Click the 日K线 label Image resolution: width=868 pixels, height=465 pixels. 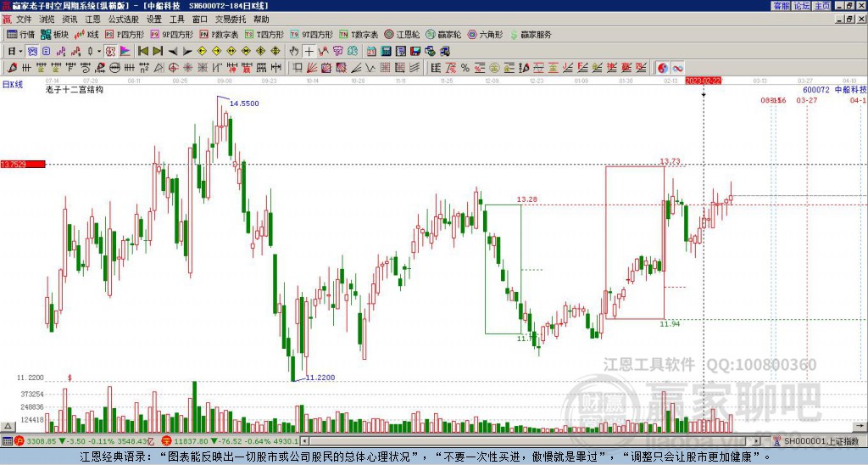point(12,85)
